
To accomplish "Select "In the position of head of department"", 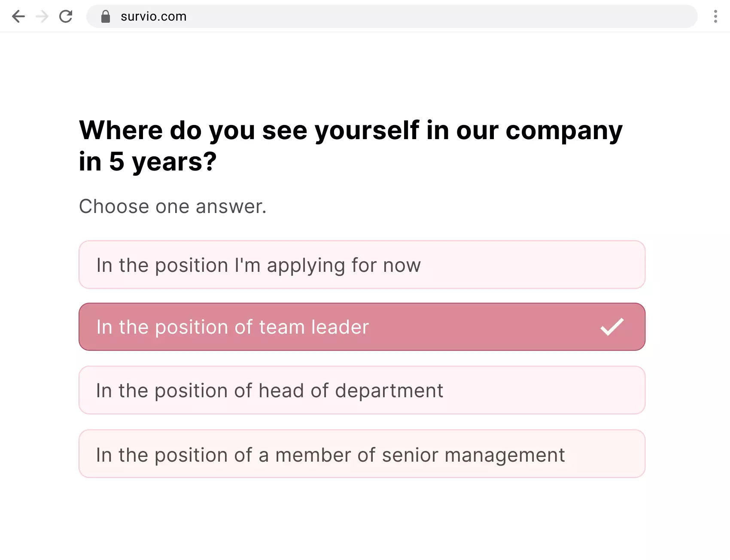I will click(x=362, y=390).
